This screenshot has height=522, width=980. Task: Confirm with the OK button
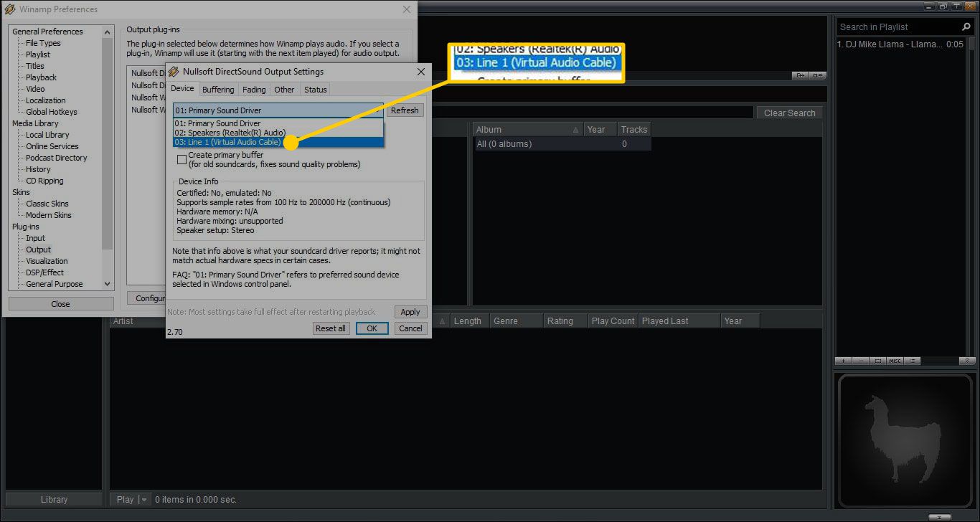tap(372, 328)
